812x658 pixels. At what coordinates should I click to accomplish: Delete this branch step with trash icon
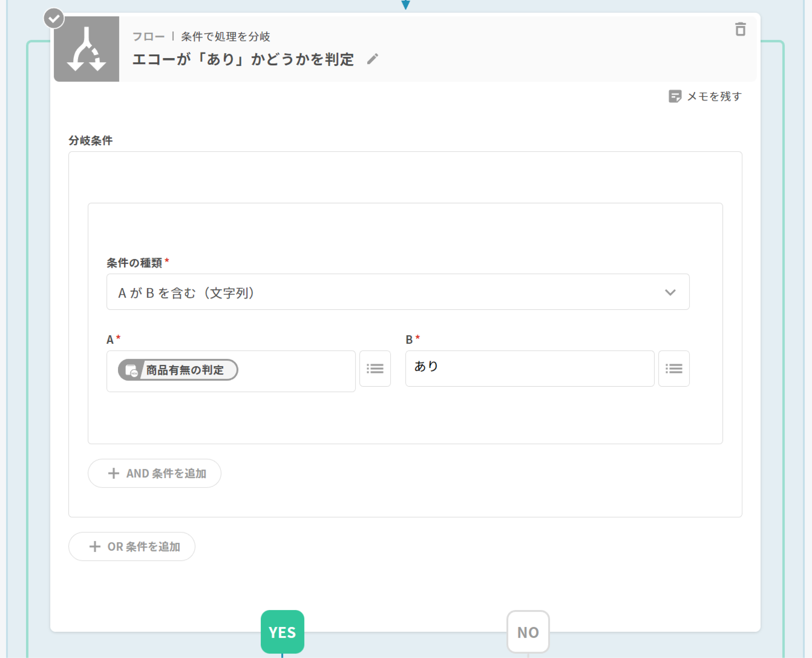(740, 29)
